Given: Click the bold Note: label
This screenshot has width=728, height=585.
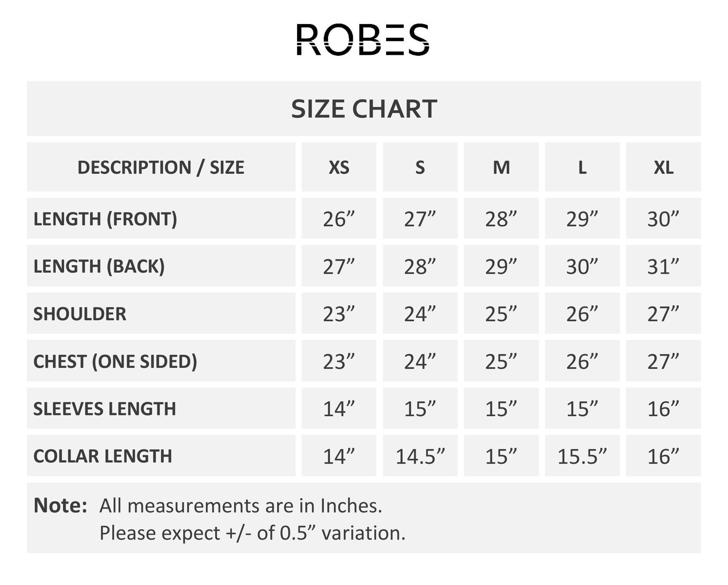Looking at the screenshot, I should (x=60, y=505).
